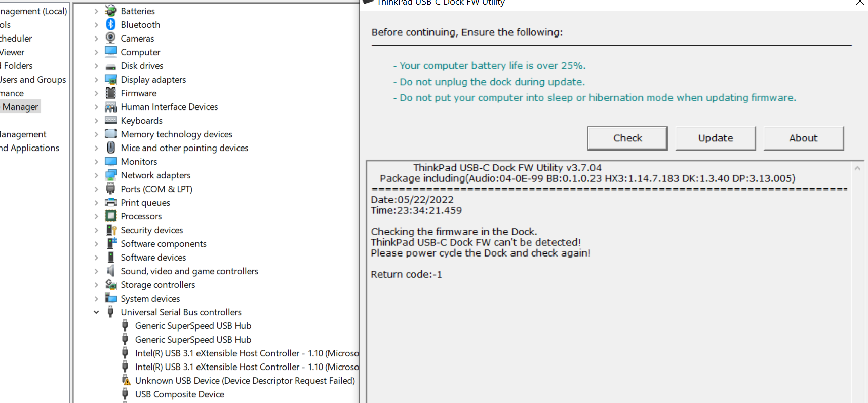Click the Display adapters icon
The image size is (868, 403).
tap(111, 79)
